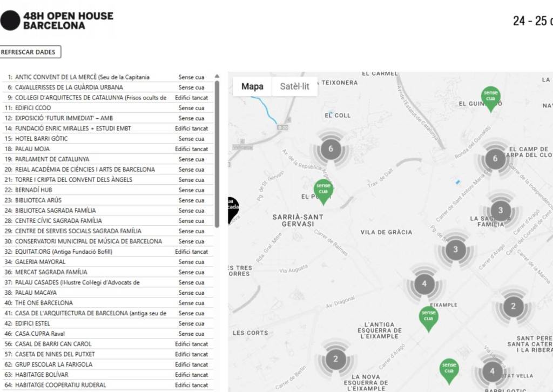Open the 3 cluster marker on La Sagrada Família
This screenshot has width=553, height=392.
click(501, 211)
